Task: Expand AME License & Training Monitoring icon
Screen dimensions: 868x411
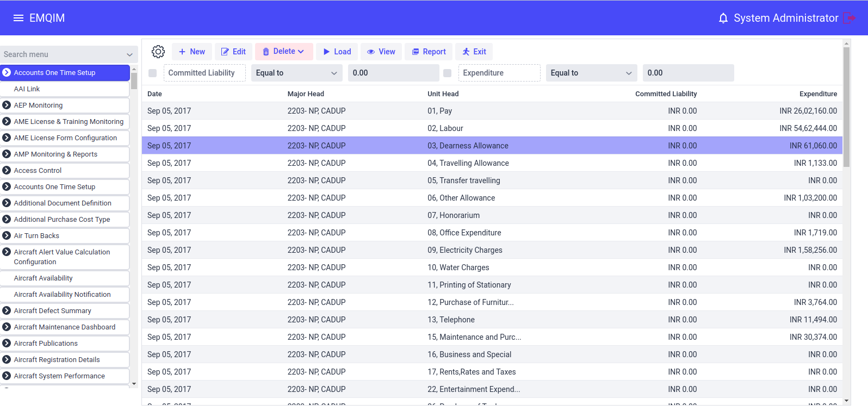Action: [x=7, y=121]
